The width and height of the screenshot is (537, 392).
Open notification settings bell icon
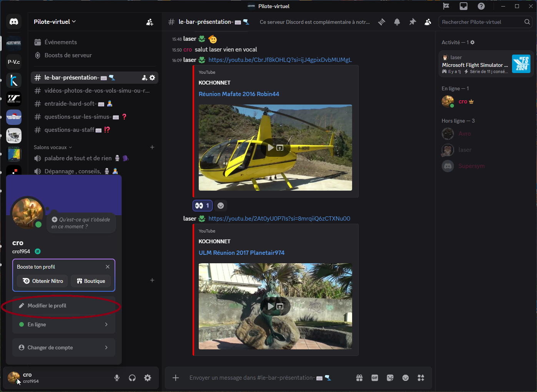pyautogui.click(x=397, y=22)
